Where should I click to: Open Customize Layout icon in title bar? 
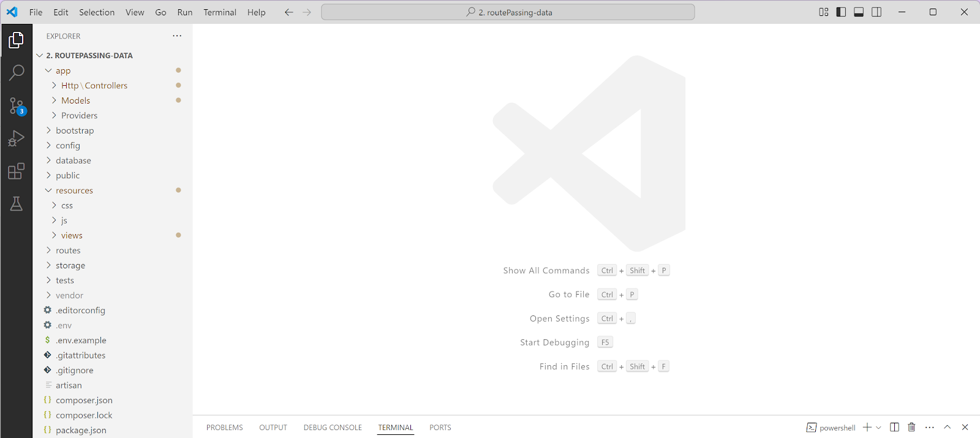pyautogui.click(x=824, y=12)
